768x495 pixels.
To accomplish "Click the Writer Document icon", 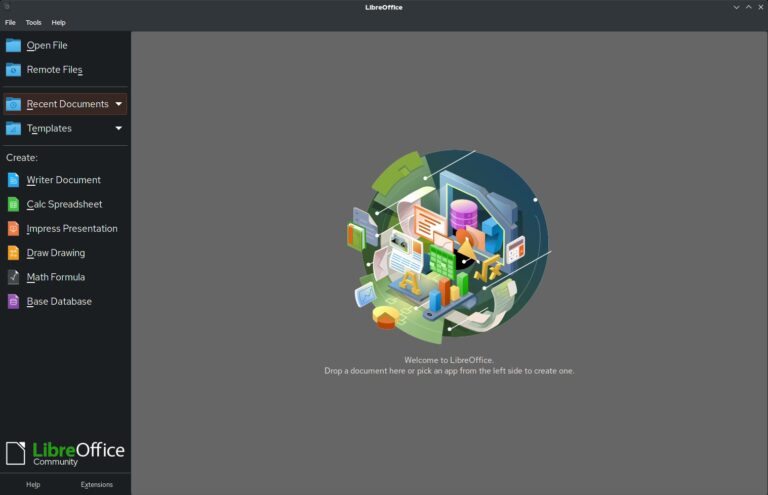I will point(13,180).
